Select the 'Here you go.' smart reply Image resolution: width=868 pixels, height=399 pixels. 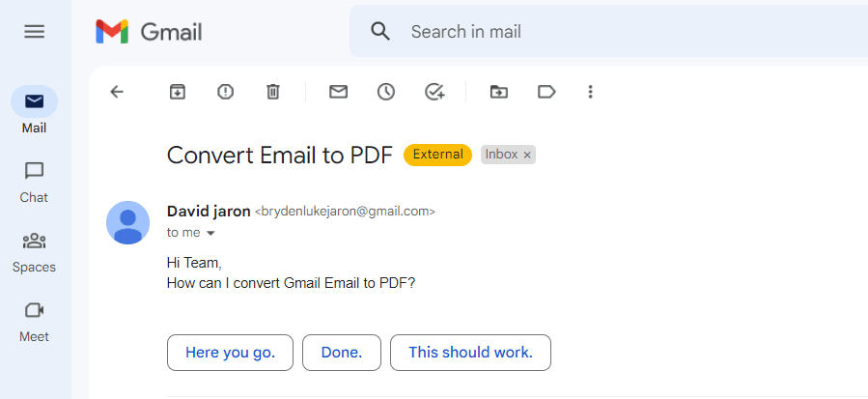point(231,353)
